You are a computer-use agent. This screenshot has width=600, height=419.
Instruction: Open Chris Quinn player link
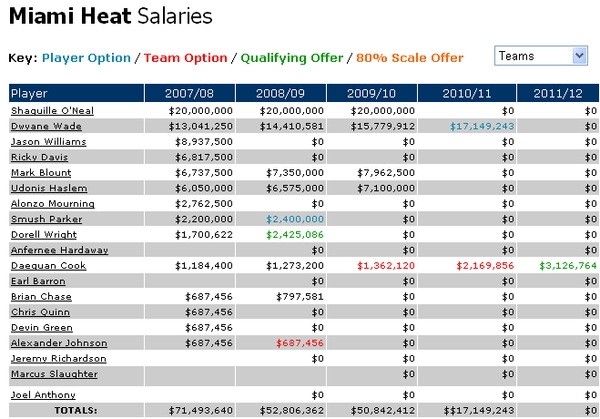41,312
